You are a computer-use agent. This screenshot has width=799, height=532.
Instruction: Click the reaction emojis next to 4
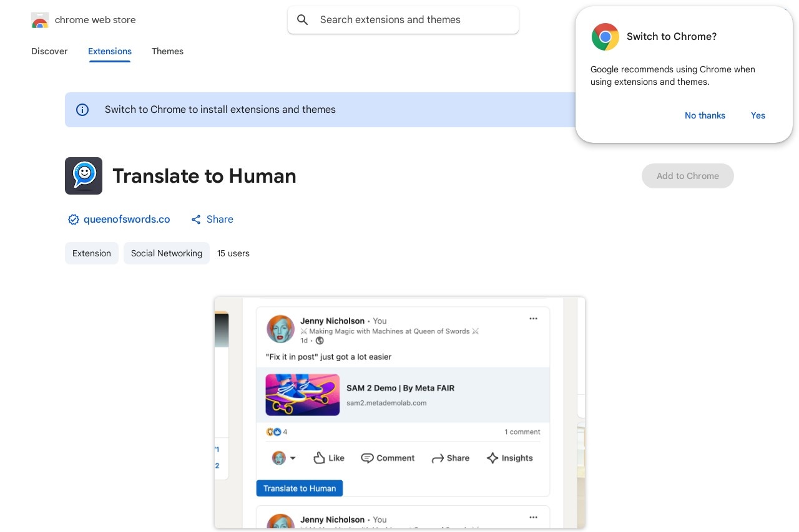click(274, 432)
